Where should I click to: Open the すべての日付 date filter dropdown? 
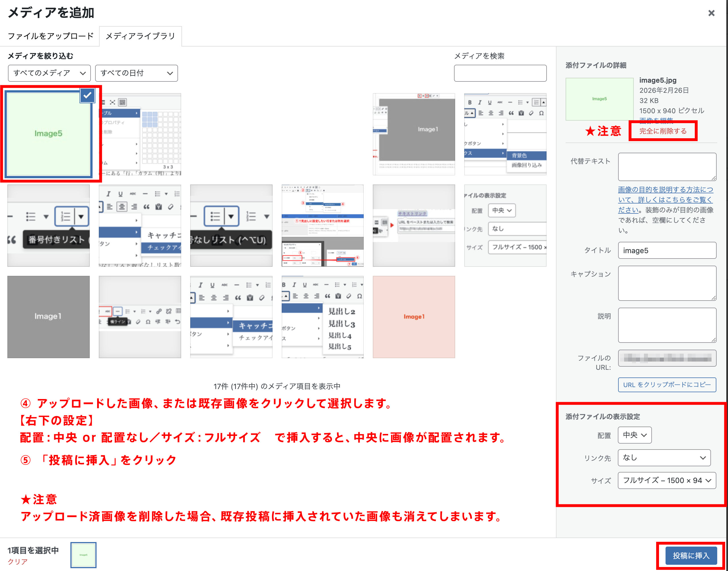(137, 73)
